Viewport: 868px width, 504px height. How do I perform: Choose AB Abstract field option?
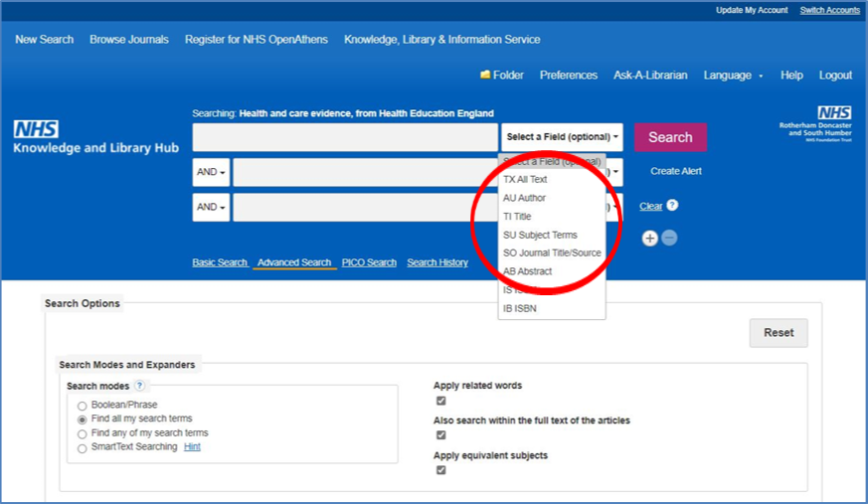552,271
